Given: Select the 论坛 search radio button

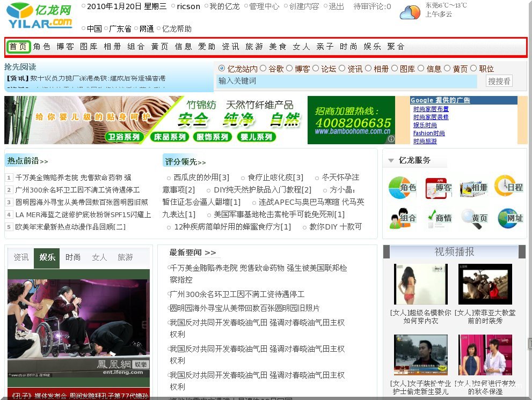Looking at the screenshot, I should pos(316,68).
